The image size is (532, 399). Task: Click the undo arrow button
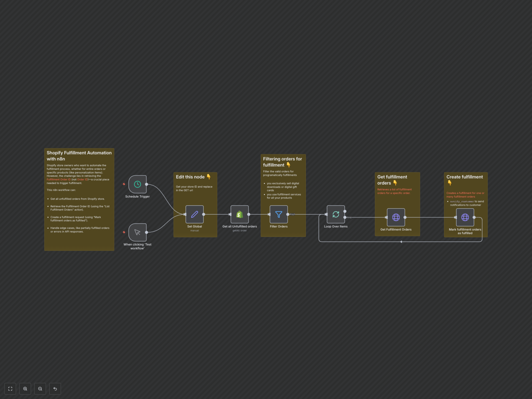[x=55, y=389]
